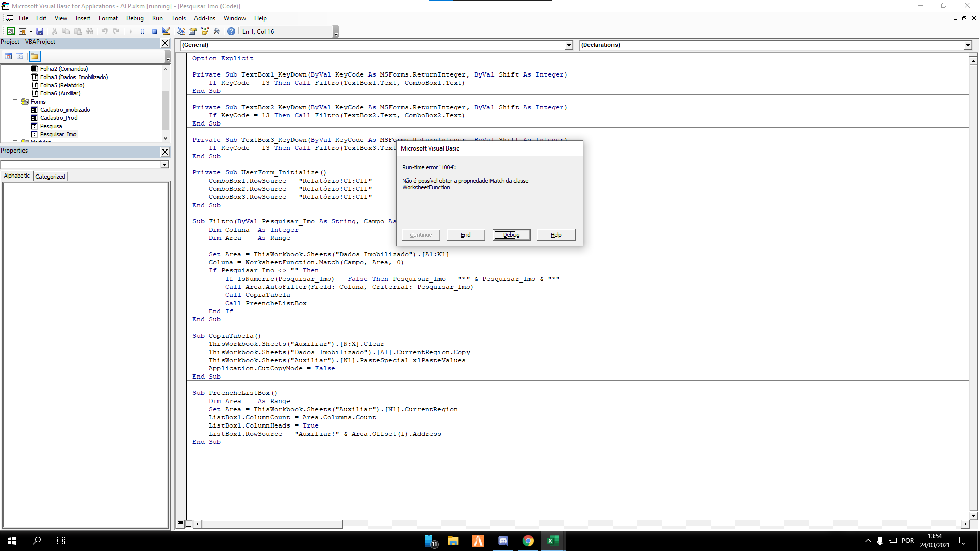
Task: Click the Break pause icon in toolbar
Action: click(142, 31)
